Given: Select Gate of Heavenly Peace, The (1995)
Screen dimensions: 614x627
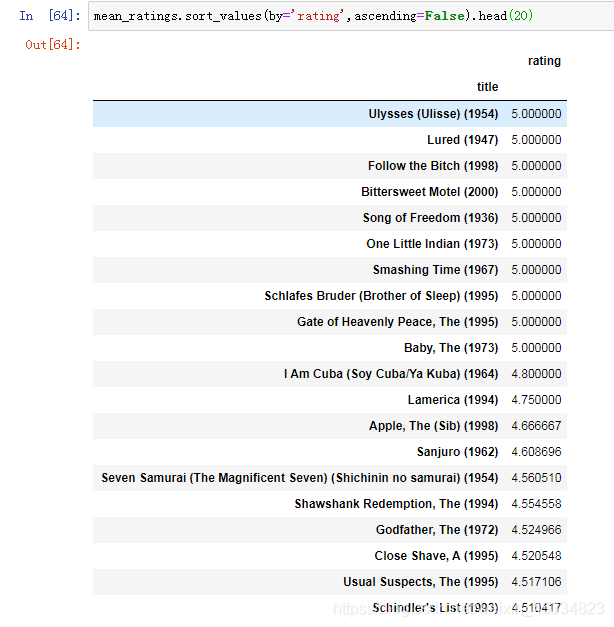Looking at the screenshot, I should [397, 322].
